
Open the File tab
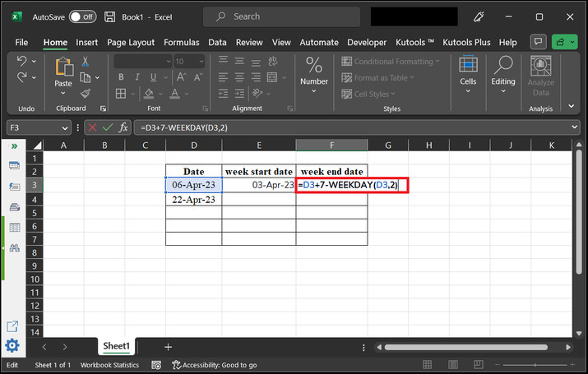(21, 43)
